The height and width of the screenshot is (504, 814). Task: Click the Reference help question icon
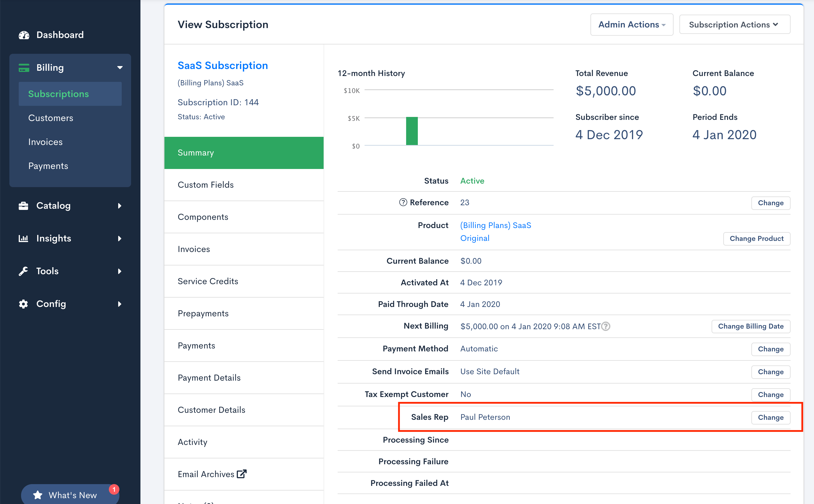click(x=403, y=202)
